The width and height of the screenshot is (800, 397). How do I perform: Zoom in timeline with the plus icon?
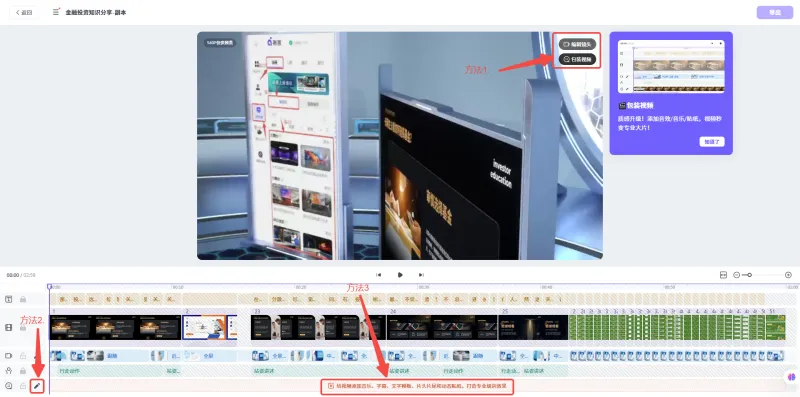pyautogui.click(x=788, y=275)
